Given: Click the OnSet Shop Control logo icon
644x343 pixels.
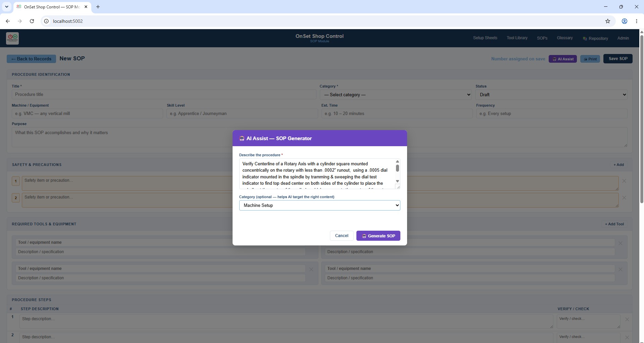Looking at the screenshot, I should pyautogui.click(x=12, y=38).
